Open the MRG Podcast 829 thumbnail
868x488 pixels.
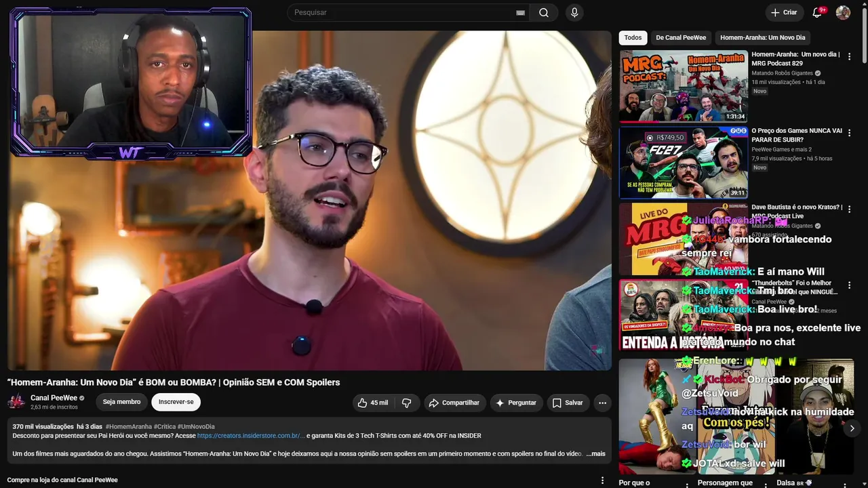pyautogui.click(x=684, y=86)
